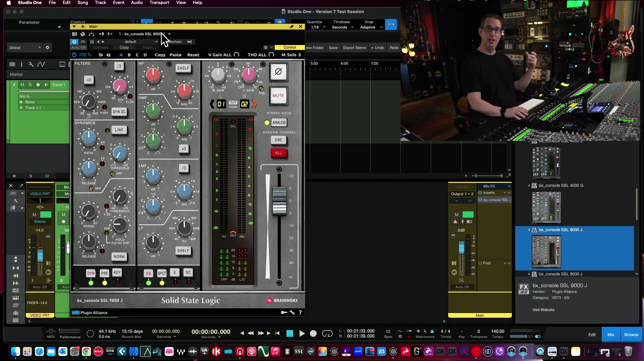Open Google Chrome from the dock
Viewport: 644px width, 361px height.
click(x=86, y=352)
